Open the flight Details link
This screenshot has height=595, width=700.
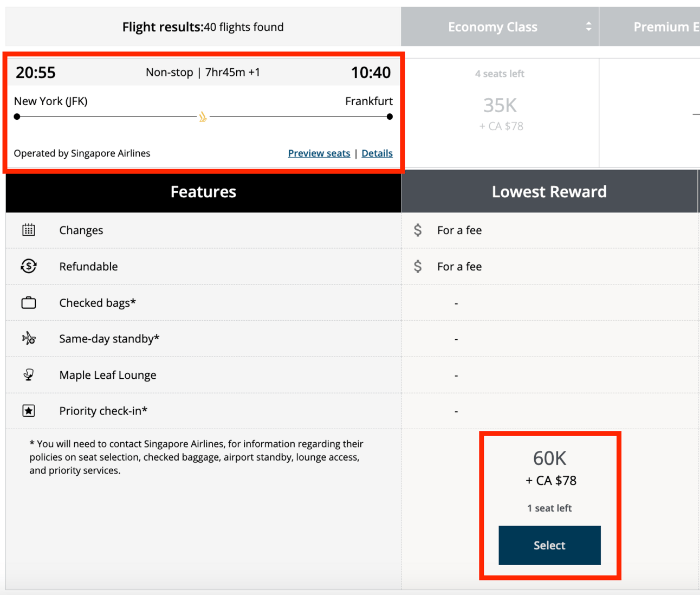point(377,153)
